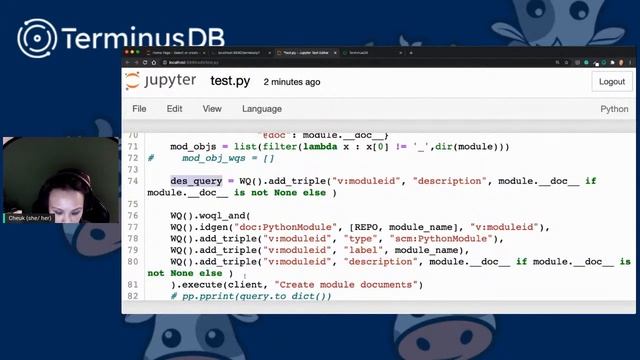
Task: Open the View menu
Action: tap(212, 109)
